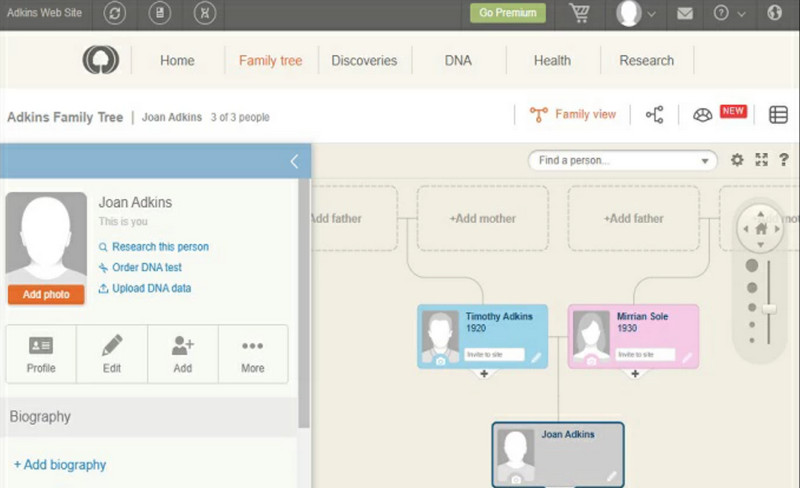Click the Add mother placeholder card
The image size is (800, 488).
pyautogui.click(x=482, y=218)
